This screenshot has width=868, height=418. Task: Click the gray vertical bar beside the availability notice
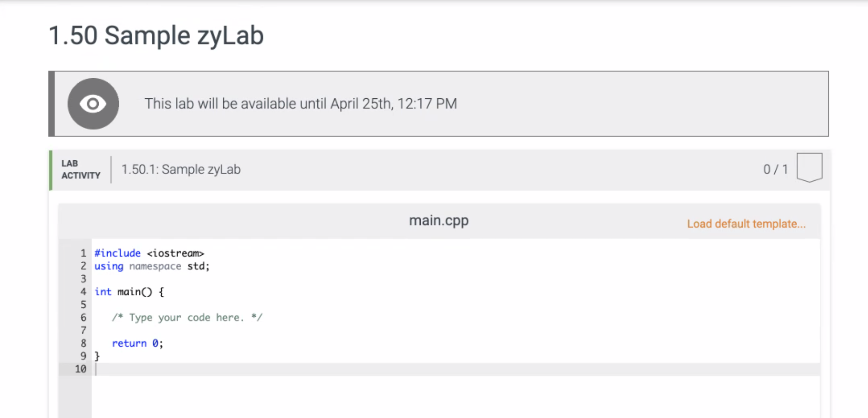pyautogui.click(x=52, y=103)
